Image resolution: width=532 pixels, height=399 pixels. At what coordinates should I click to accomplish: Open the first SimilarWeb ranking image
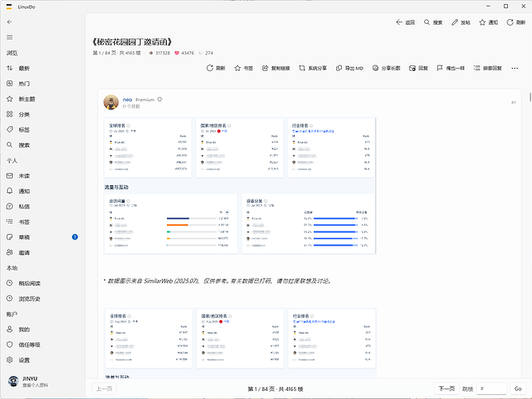pos(240,185)
